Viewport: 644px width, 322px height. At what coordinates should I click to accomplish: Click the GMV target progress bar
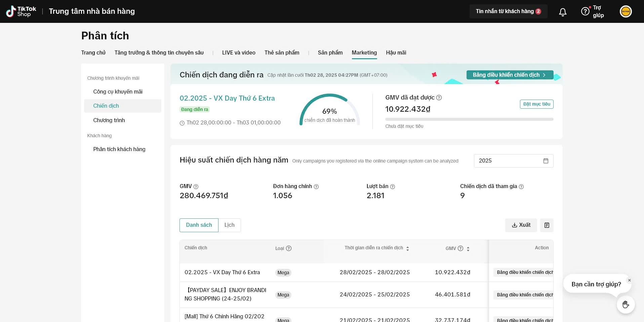coord(469,119)
